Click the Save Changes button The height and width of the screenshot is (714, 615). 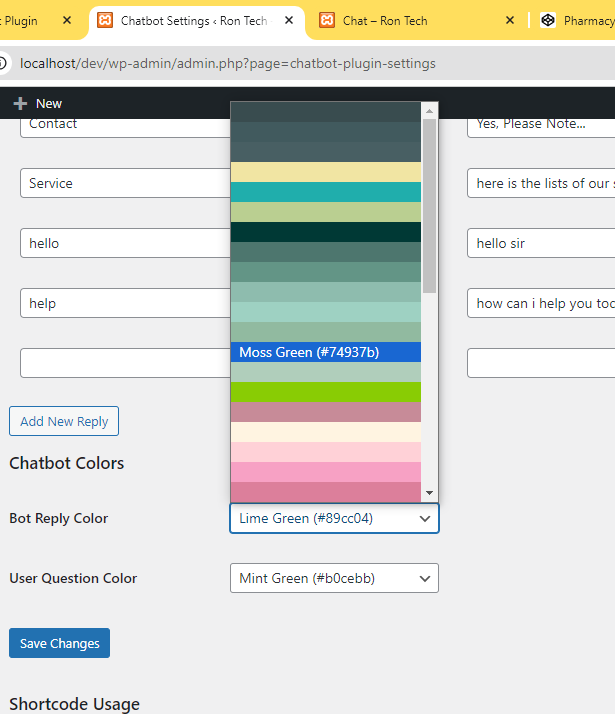(x=59, y=643)
